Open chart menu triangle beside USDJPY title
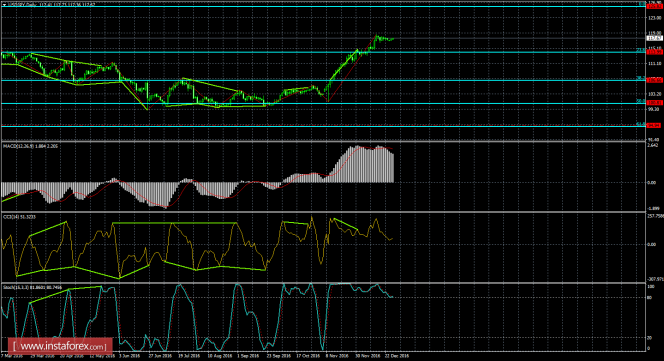Image resolution: width=664 pixels, height=361 pixels. 4,4
